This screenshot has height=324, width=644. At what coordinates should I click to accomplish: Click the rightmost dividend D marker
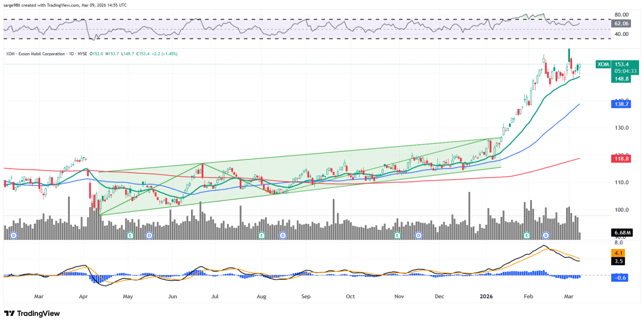tap(546, 235)
